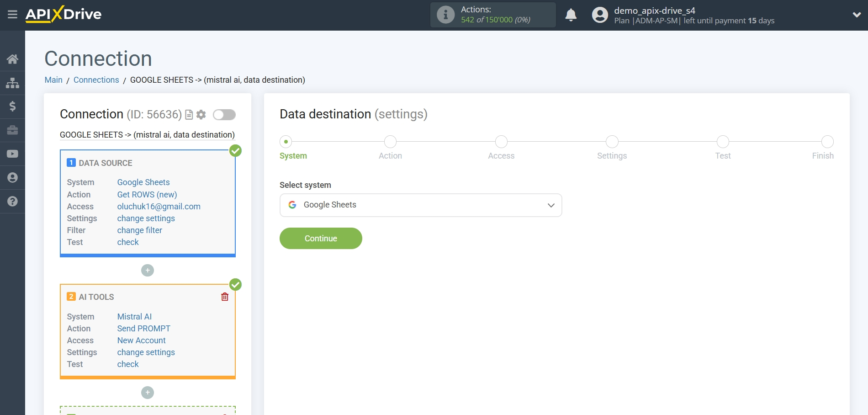The height and width of the screenshot is (415, 868).
Task: Open the notifications bell
Action: click(x=571, y=15)
